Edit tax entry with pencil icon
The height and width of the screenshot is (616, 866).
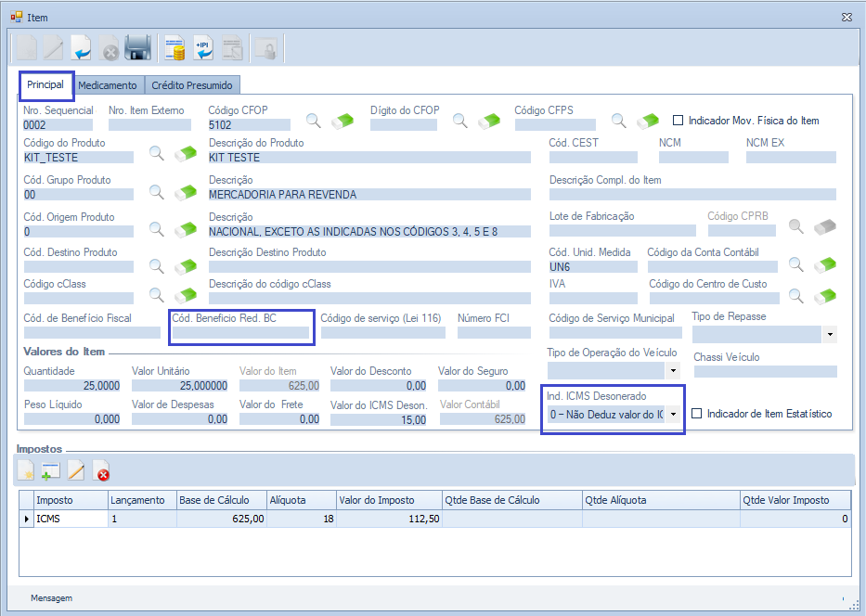[x=76, y=471]
